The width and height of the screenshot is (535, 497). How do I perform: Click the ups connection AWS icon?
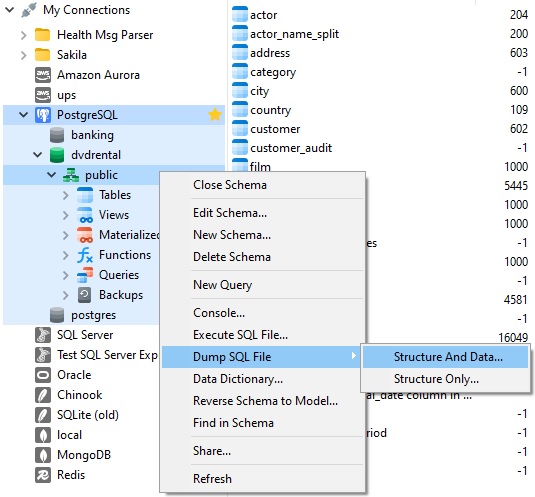[x=43, y=95]
